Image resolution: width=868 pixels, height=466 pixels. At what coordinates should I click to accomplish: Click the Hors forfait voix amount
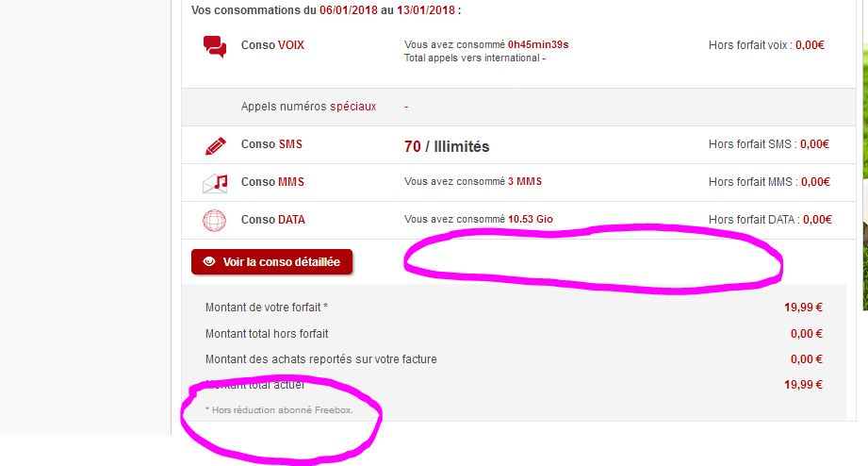coord(810,45)
